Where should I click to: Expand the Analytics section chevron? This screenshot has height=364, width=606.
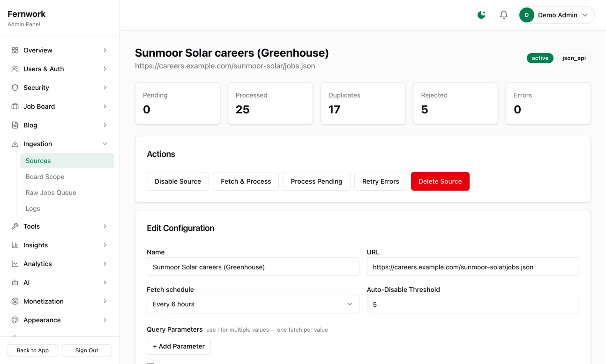tap(105, 264)
